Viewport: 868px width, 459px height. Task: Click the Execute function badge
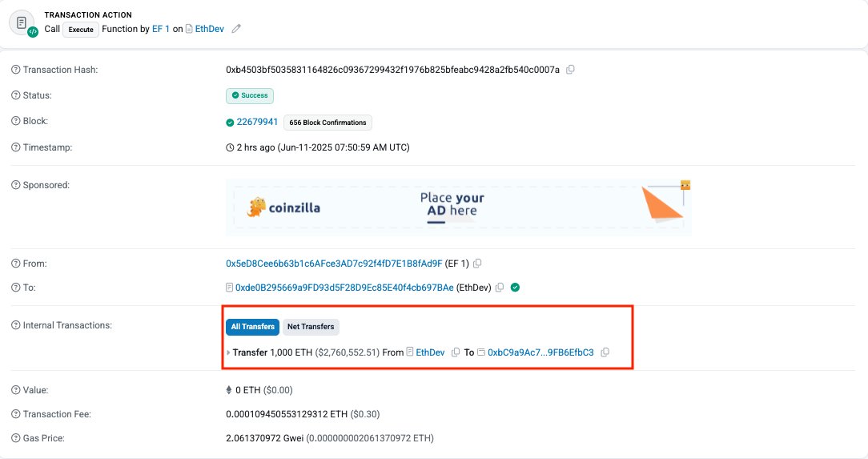click(81, 30)
